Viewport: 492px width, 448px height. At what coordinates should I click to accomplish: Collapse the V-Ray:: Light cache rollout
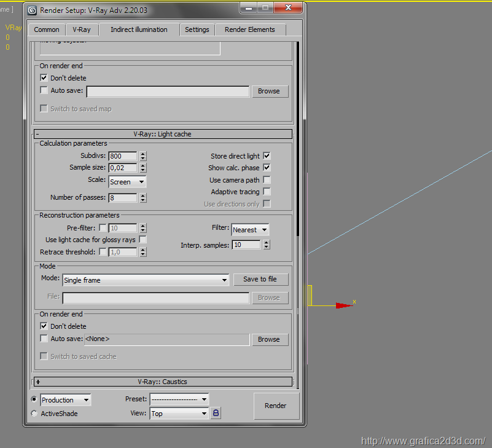click(x=163, y=134)
